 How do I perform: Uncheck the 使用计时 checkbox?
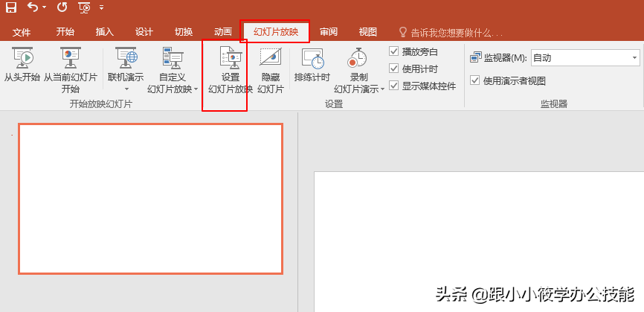(394, 69)
